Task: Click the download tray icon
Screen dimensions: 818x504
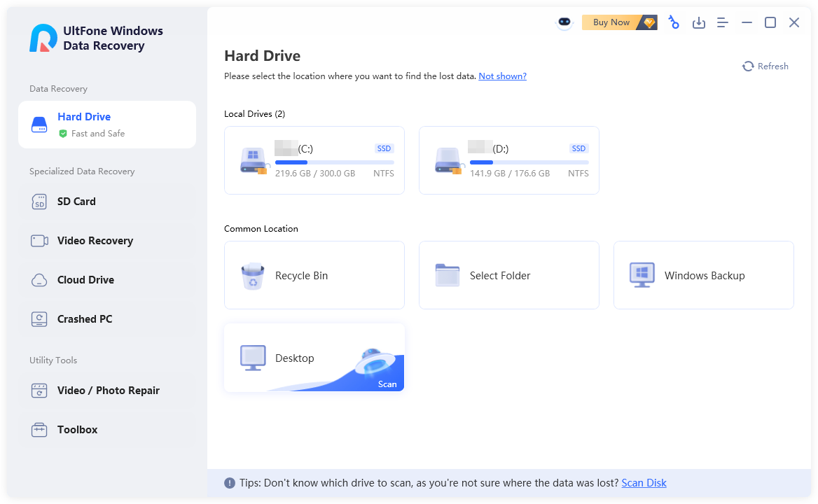Action: click(x=698, y=22)
